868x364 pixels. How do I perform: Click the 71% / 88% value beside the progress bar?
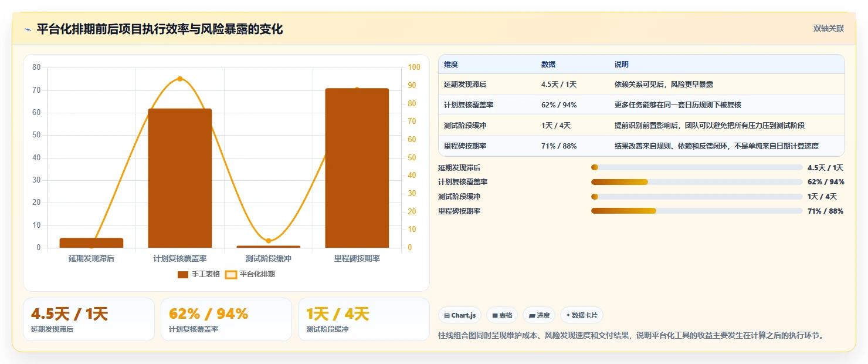(x=826, y=211)
